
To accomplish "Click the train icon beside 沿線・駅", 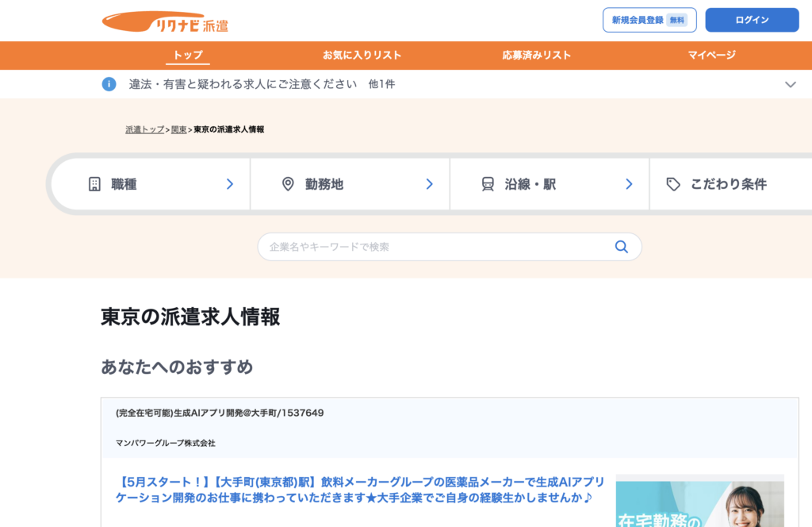I will (x=488, y=184).
